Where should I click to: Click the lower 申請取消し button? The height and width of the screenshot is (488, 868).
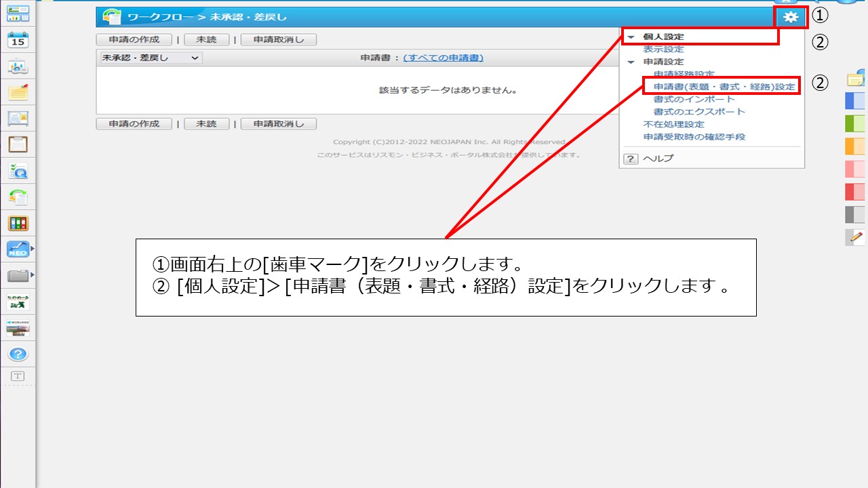click(x=279, y=124)
